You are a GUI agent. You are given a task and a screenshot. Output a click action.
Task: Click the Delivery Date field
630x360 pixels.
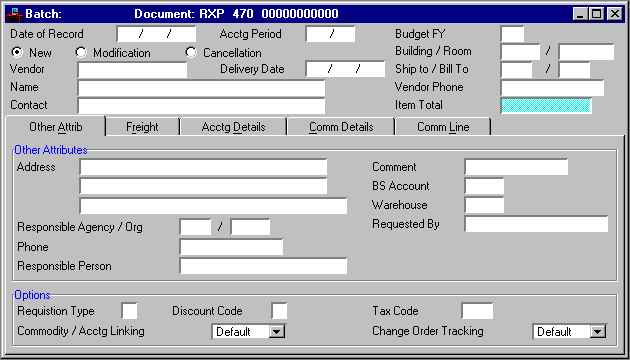(x=345, y=69)
